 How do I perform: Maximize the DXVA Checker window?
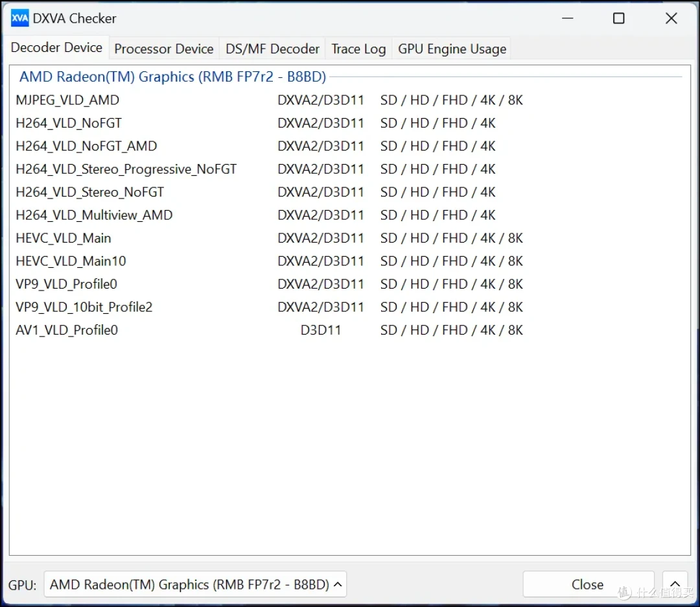tap(619, 18)
